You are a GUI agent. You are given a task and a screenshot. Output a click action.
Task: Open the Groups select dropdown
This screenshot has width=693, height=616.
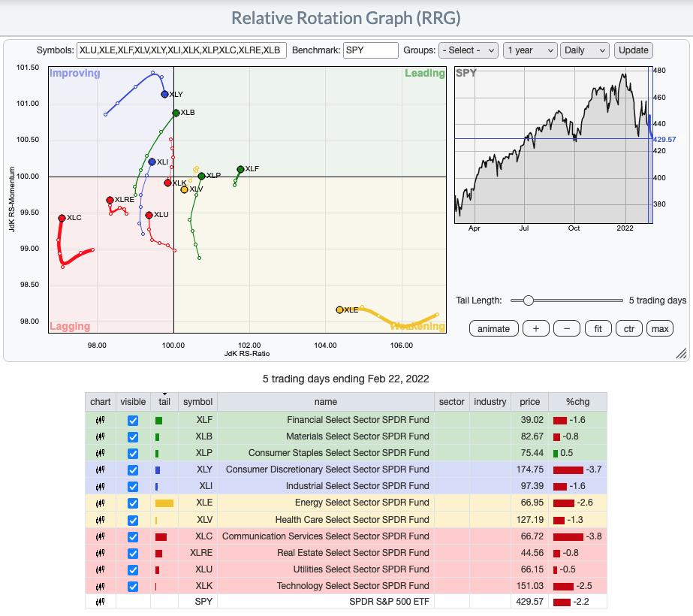click(x=468, y=50)
